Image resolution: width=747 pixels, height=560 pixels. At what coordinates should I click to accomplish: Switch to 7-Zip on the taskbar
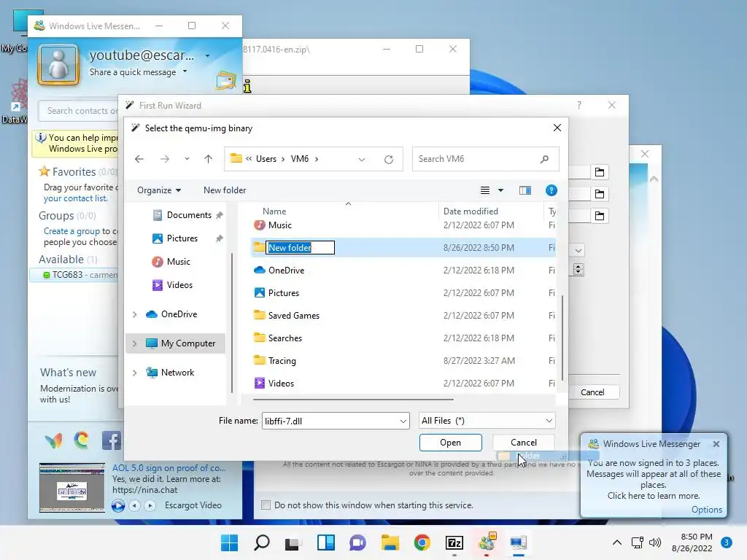pyautogui.click(x=454, y=542)
